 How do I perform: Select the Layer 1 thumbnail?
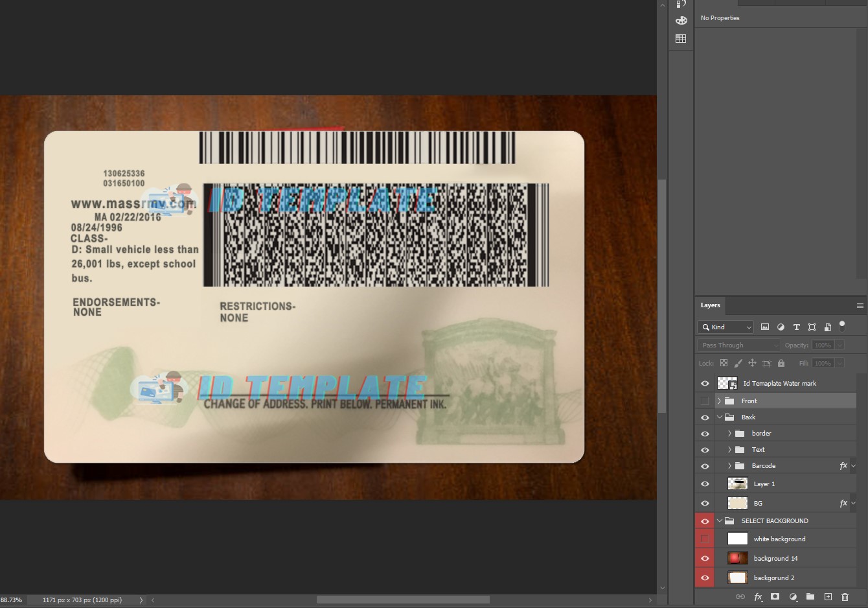[738, 484]
